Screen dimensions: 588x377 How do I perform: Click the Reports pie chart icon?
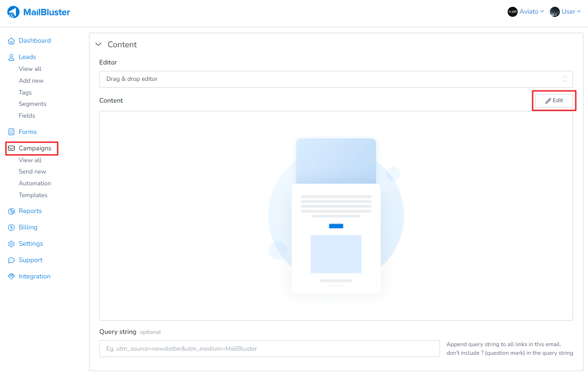coord(11,211)
